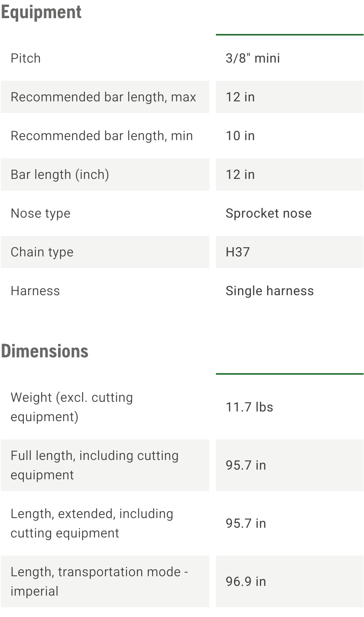Select the Single harness value
This screenshot has width=364, height=617.
tap(270, 291)
